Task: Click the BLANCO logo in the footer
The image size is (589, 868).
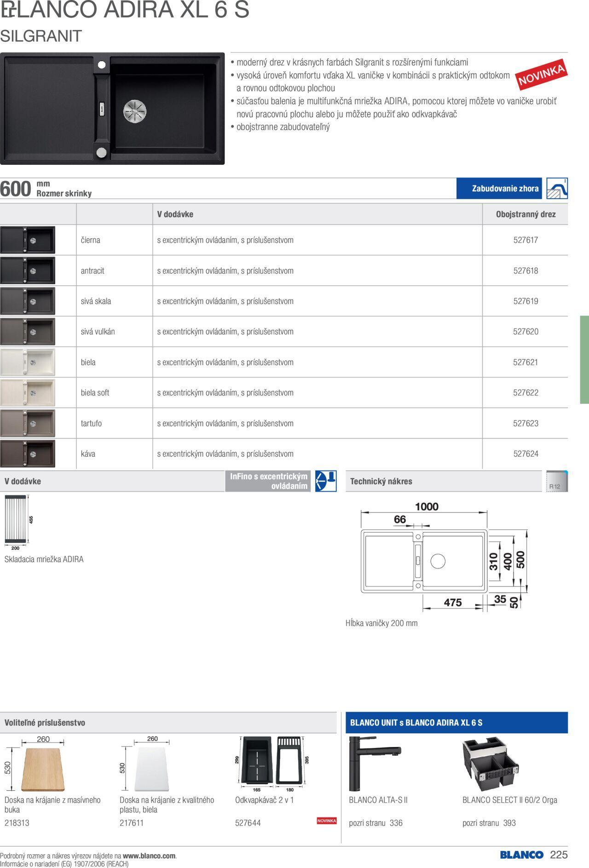Action: coord(522,855)
